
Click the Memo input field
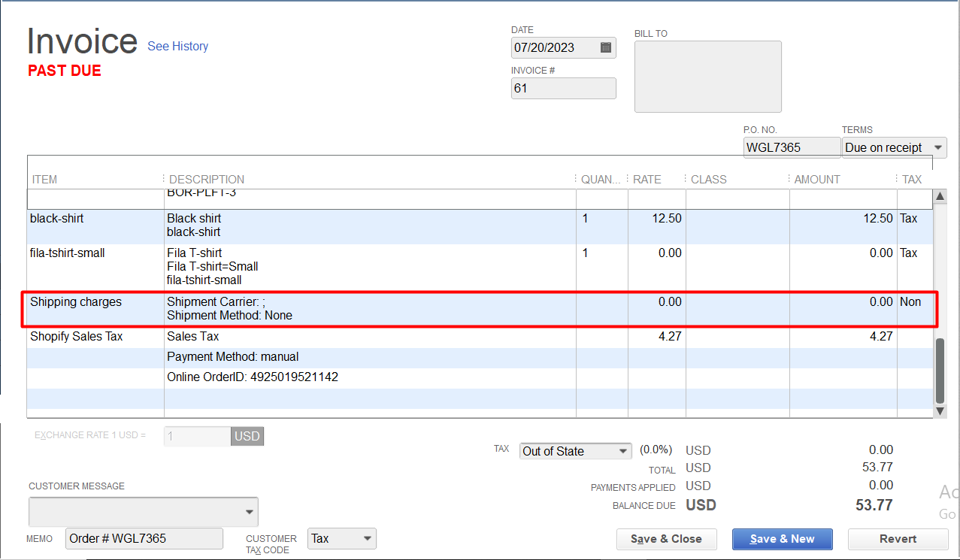pos(144,538)
